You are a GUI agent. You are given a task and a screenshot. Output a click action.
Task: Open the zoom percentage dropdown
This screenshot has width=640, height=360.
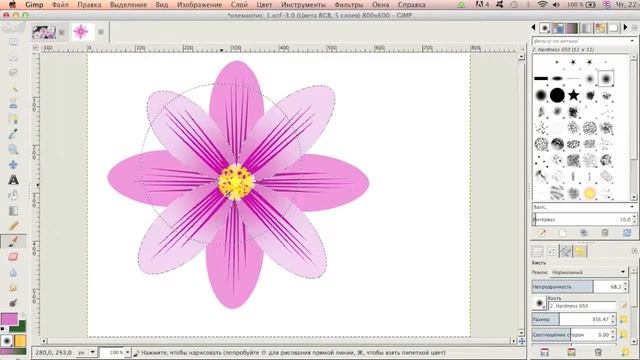tap(127, 352)
